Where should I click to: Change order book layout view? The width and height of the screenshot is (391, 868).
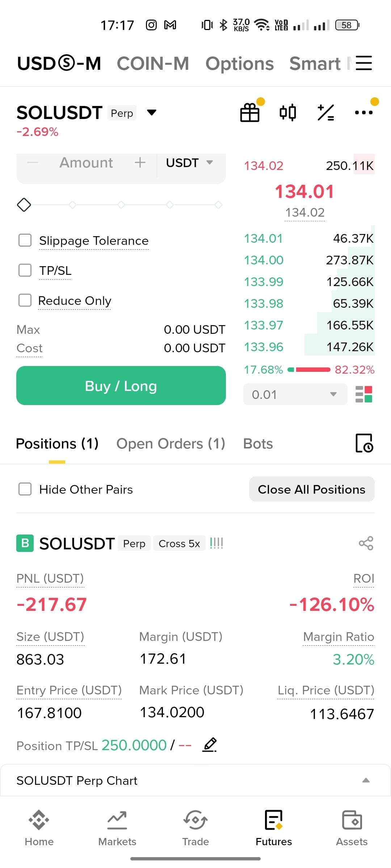[364, 394]
